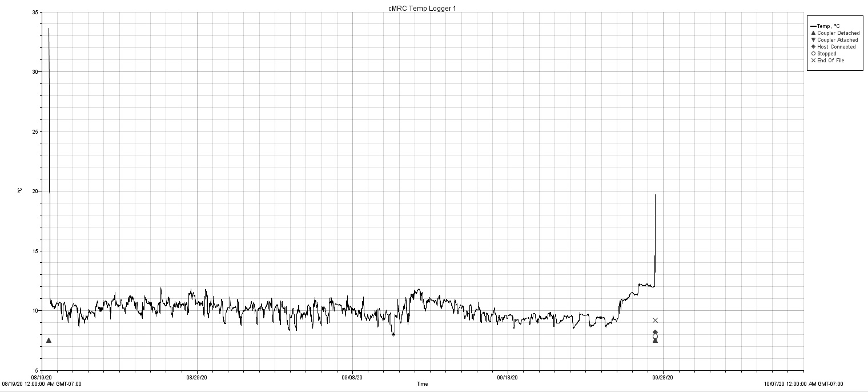This screenshot has width=868, height=392.
Task: Click the Time x-axis label
Action: 422,384
